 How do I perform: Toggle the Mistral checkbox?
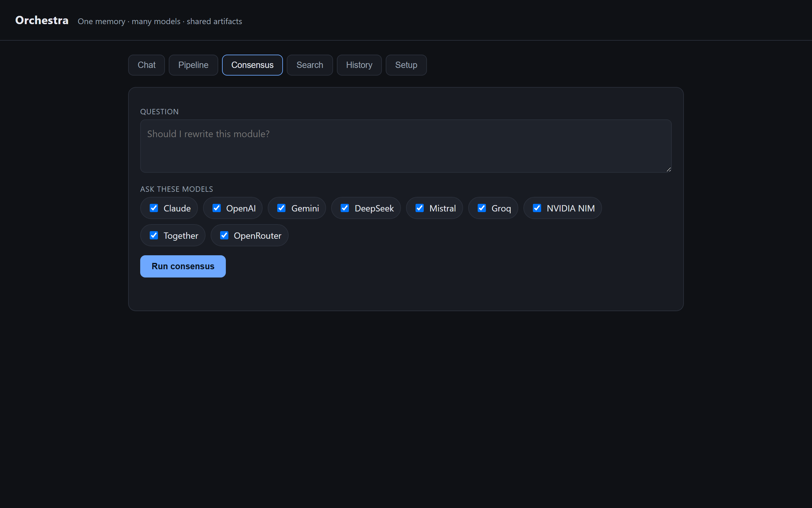point(419,208)
